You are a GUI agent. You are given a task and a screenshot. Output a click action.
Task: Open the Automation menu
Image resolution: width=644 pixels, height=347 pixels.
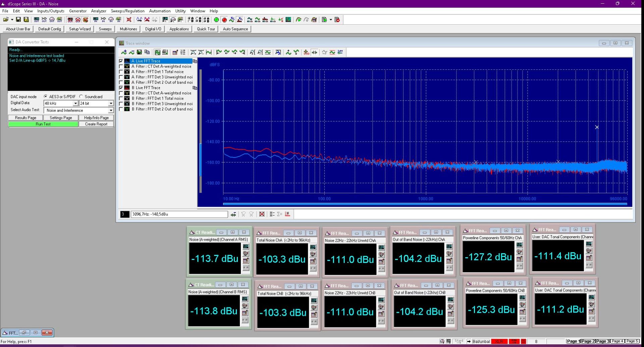[160, 11]
